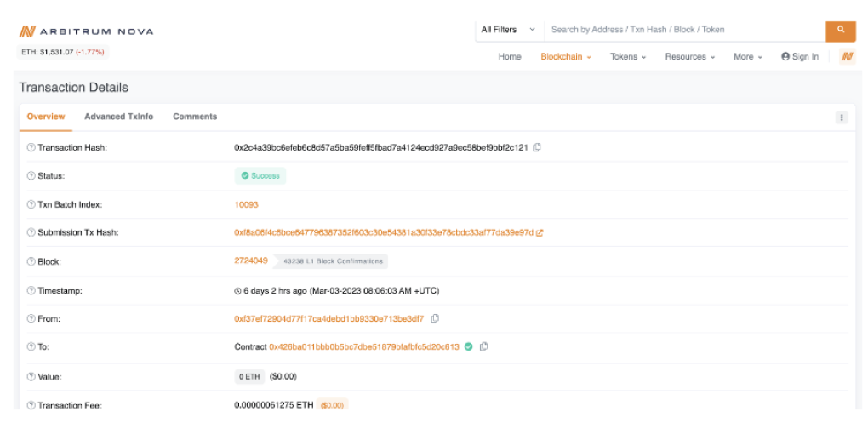Open the three-dot options menu
868x440 pixels.
pyautogui.click(x=841, y=117)
